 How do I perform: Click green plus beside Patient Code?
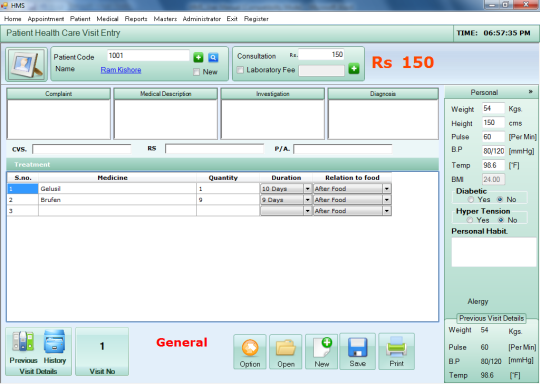pos(198,58)
